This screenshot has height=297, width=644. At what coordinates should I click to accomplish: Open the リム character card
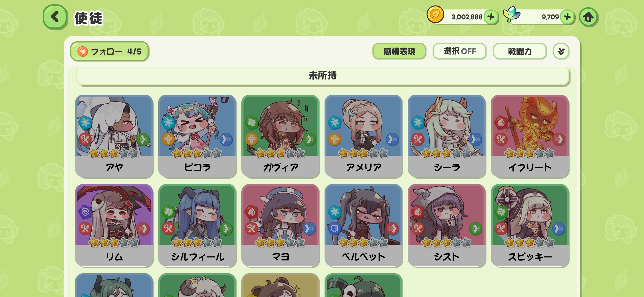coord(114,225)
